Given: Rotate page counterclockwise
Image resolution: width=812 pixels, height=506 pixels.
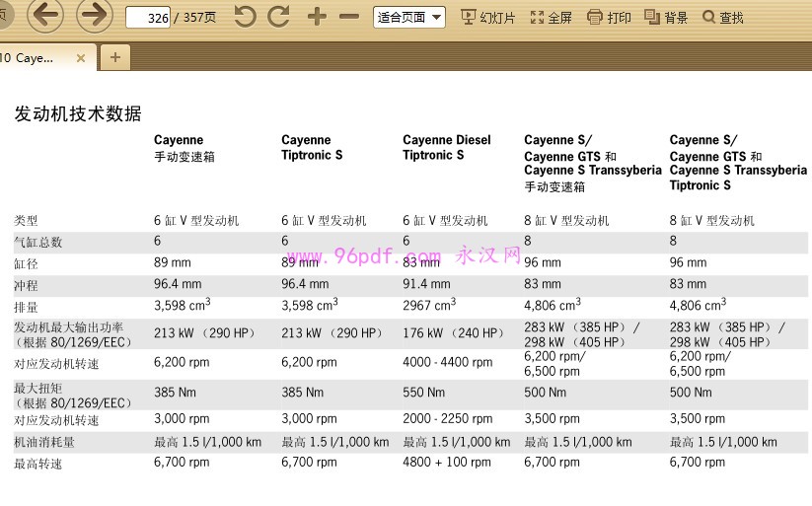Looking at the screenshot, I should 245,17.
